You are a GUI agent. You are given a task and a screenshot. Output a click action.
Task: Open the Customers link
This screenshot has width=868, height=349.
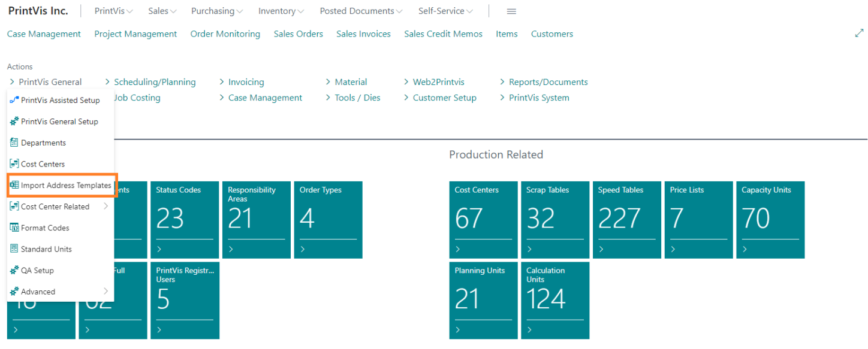552,34
